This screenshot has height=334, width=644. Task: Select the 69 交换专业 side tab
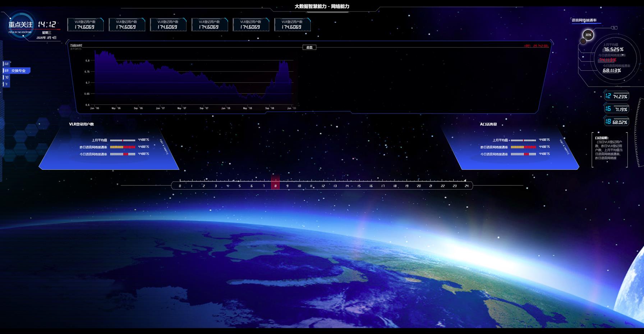(x=17, y=71)
